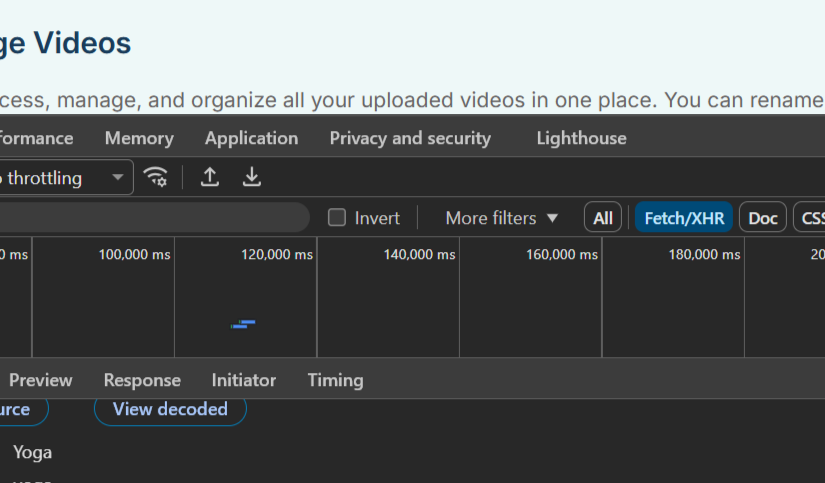Click the blue request bars in overview timeline
825x483 pixels.
coord(243,324)
